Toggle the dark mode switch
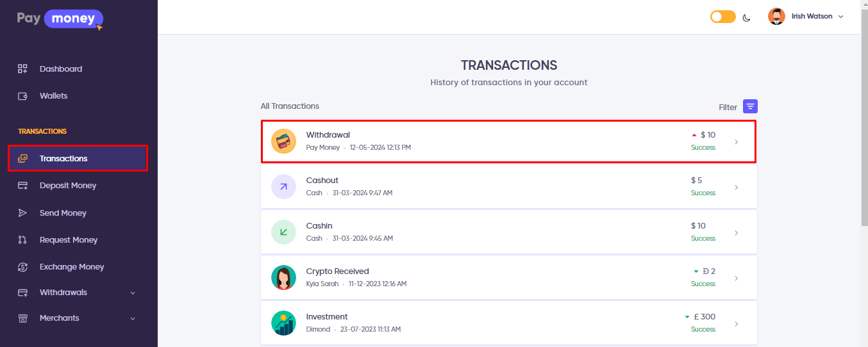 [722, 17]
